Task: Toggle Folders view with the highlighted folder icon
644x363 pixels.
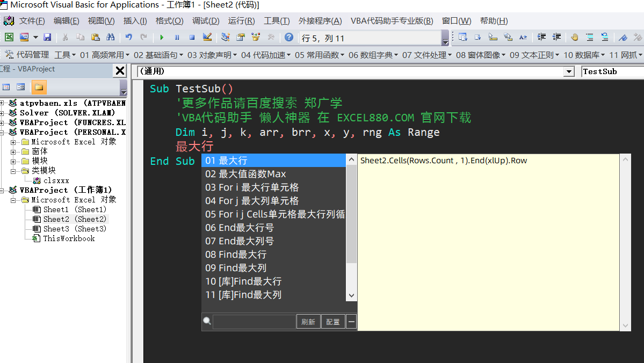Action: click(39, 87)
